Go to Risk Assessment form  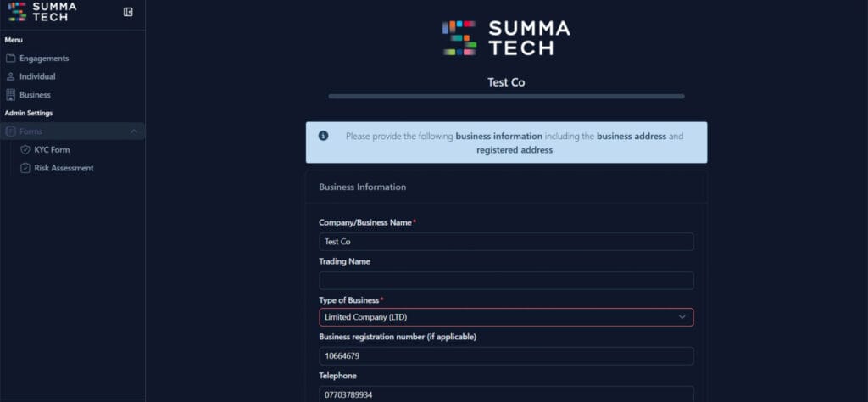click(64, 168)
